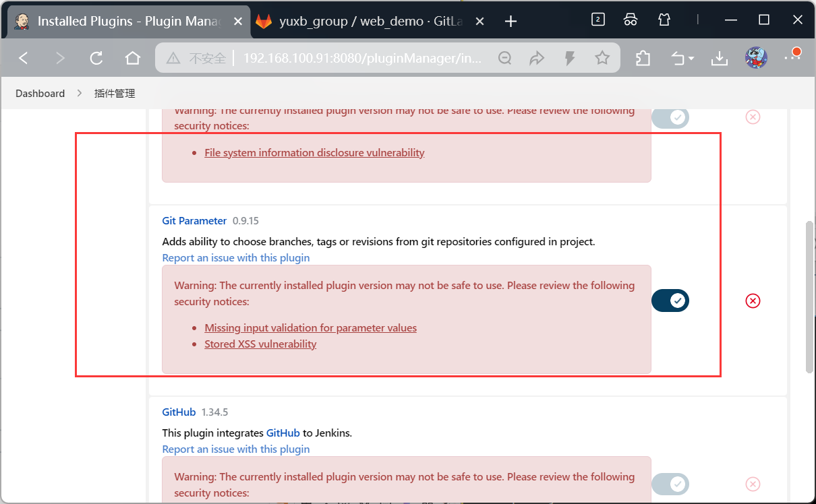The height and width of the screenshot is (504, 816).
Task: Switch to the Installed Plugins tab
Action: coord(128,22)
